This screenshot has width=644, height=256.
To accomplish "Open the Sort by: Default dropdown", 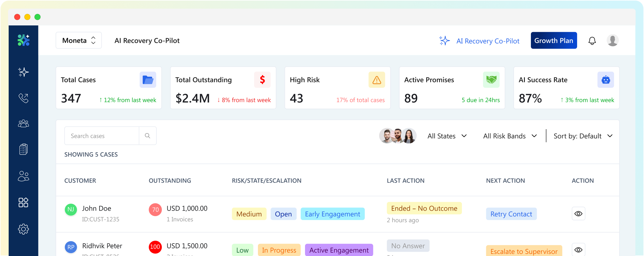I will coord(583,136).
